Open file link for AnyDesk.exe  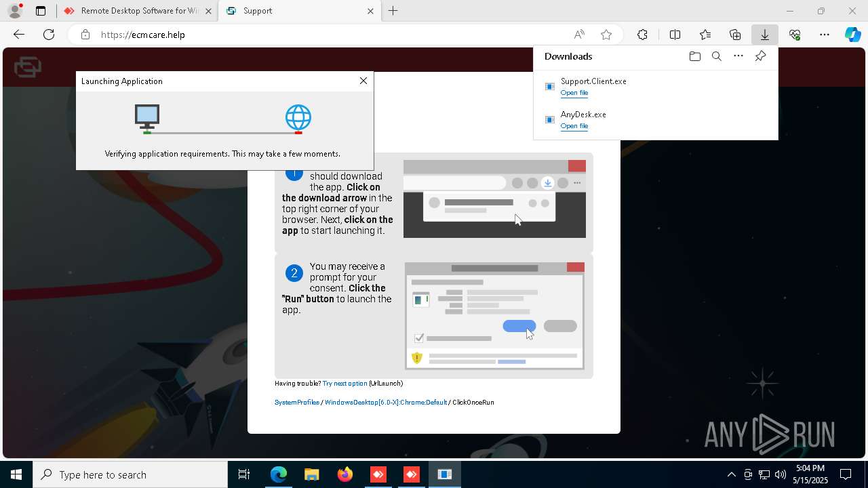pos(574,126)
